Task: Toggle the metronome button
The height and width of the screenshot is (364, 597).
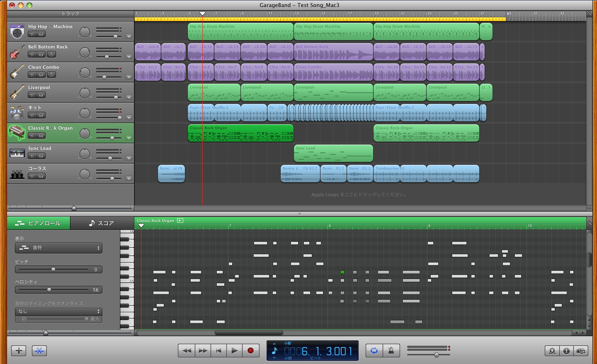Action: pos(391,350)
